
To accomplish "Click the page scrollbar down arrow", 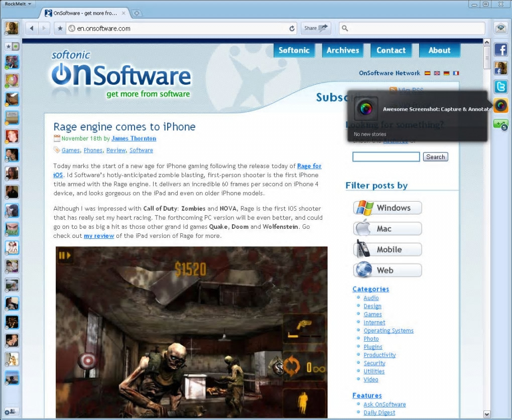I will pyautogui.click(x=486, y=414).
